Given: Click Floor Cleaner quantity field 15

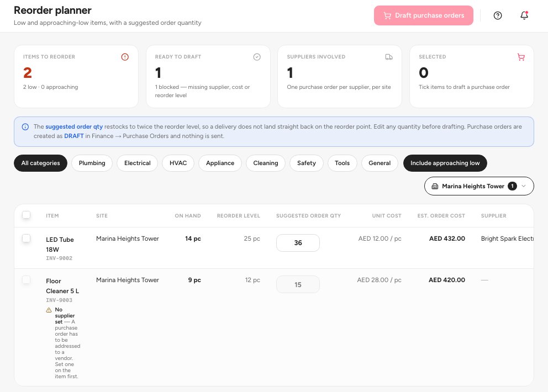Looking at the screenshot, I should tap(298, 284).
